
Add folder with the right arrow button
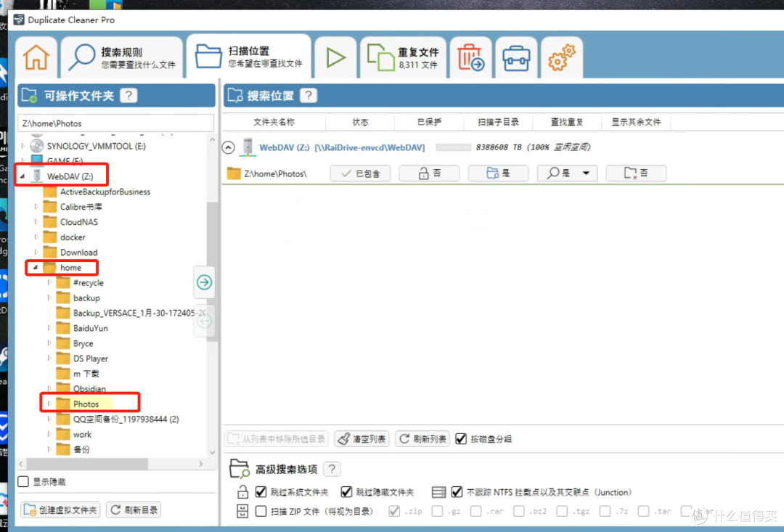click(204, 282)
